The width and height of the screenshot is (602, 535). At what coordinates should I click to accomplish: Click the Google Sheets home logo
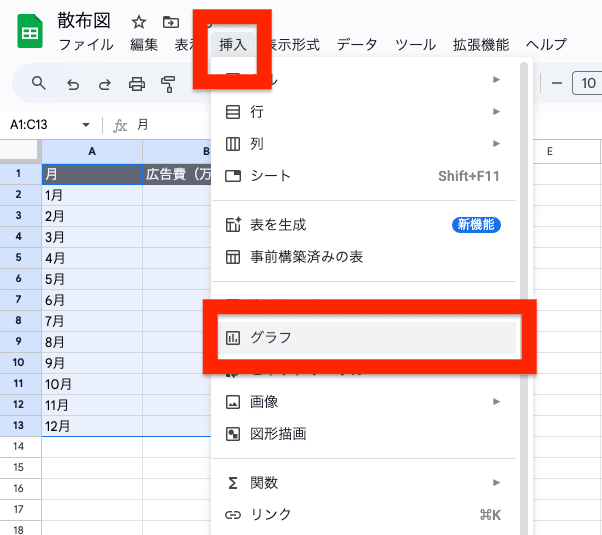pyautogui.click(x=28, y=33)
